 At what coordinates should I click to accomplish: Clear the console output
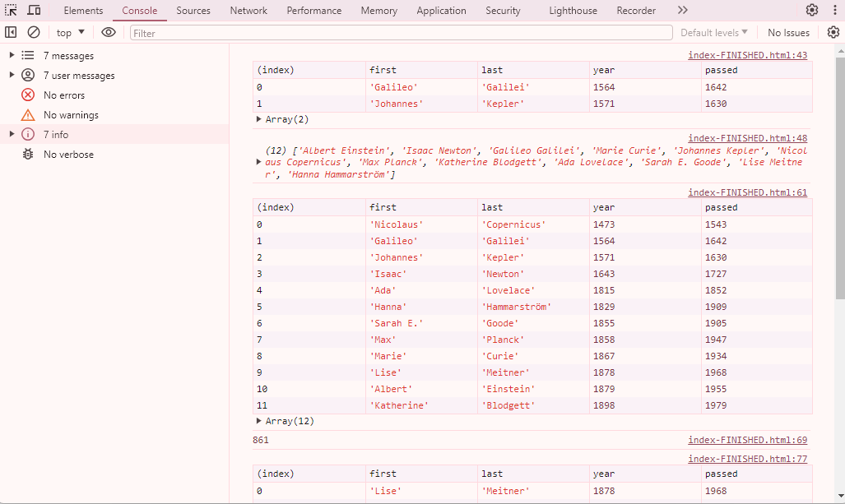click(x=34, y=31)
